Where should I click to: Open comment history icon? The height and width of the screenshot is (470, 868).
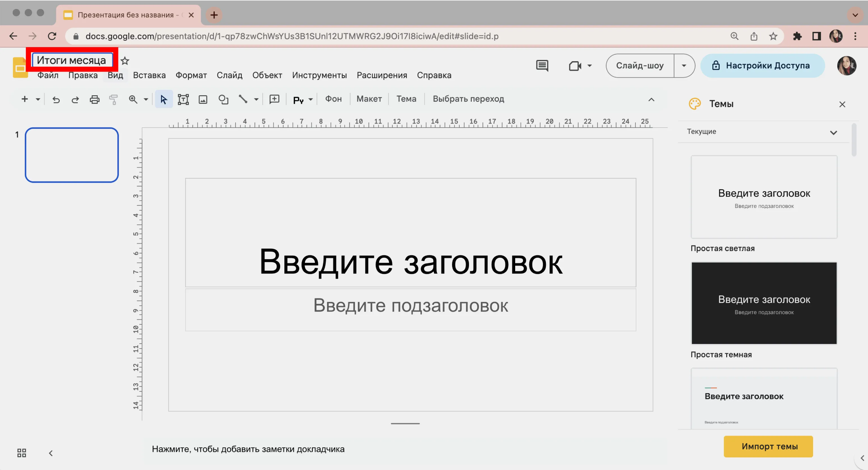(x=542, y=66)
